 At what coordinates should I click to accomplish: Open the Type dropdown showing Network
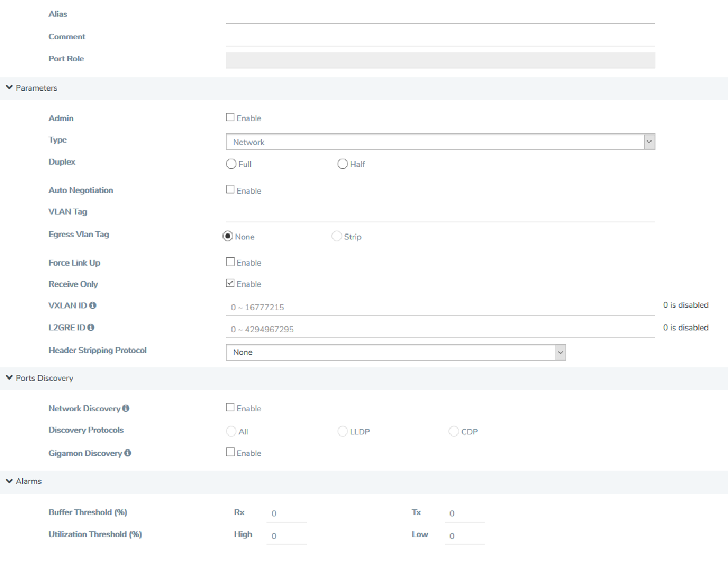point(440,142)
